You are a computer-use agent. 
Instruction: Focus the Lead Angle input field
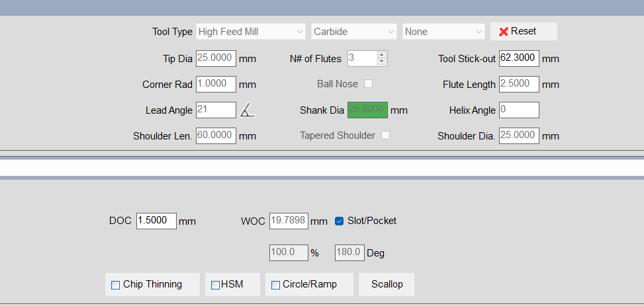(216, 110)
